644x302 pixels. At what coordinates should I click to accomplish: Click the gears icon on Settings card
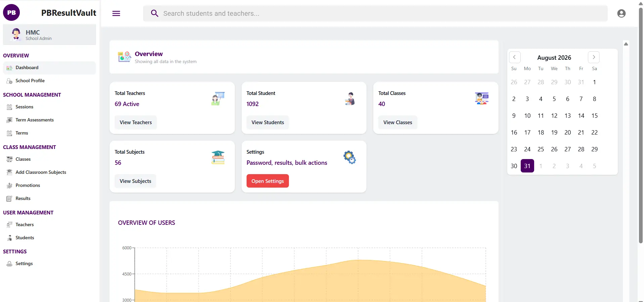pos(350,157)
